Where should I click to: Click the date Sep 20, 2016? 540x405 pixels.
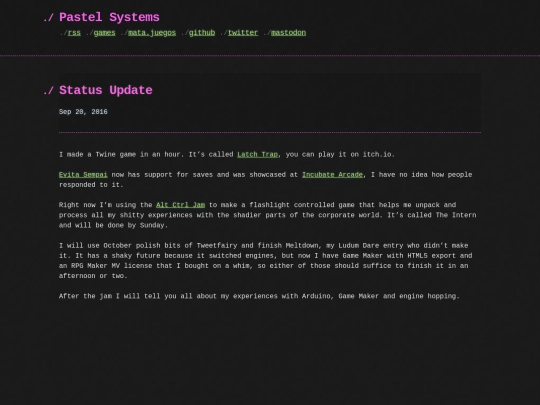click(83, 112)
